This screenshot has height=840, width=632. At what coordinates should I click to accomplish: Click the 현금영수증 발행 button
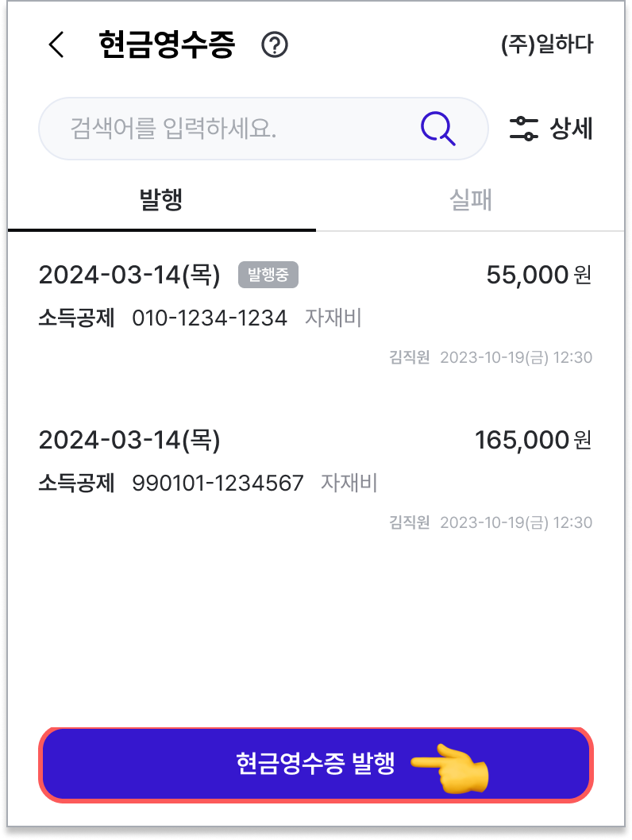pyautogui.click(x=316, y=765)
